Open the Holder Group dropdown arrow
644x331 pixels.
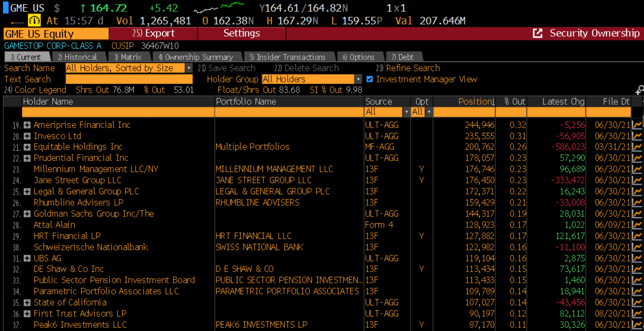[358, 79]
